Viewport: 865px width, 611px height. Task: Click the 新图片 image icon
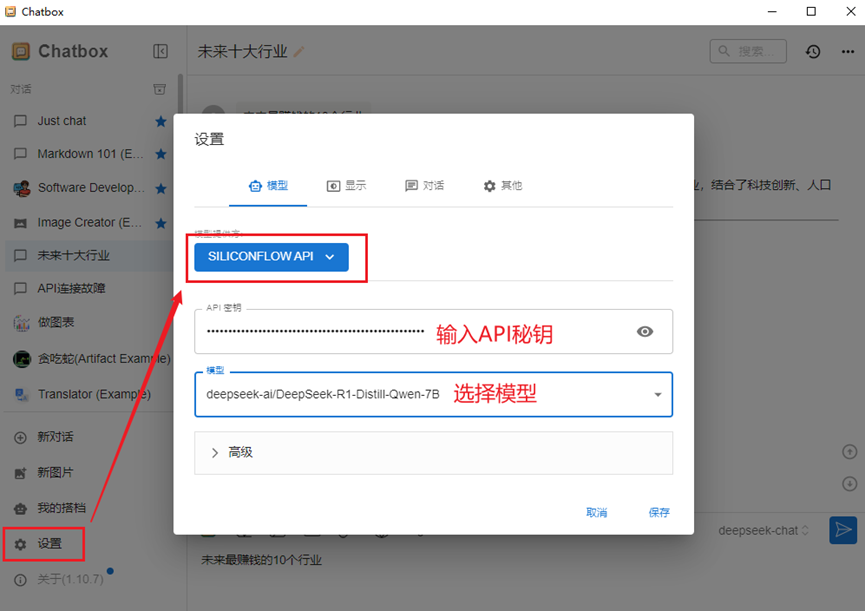click(x=20, y=473)
